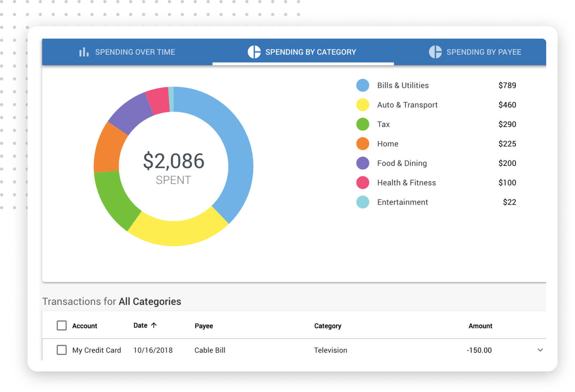The height and width of the screenshot is (392, 575).
Task: Open the Spending By Payee tab
Action: coord(475,52)
